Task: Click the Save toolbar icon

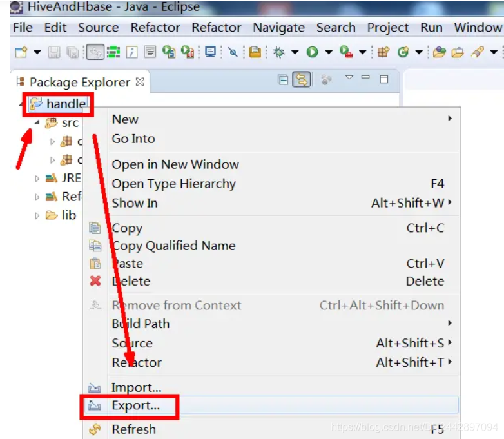Action: 54,52
